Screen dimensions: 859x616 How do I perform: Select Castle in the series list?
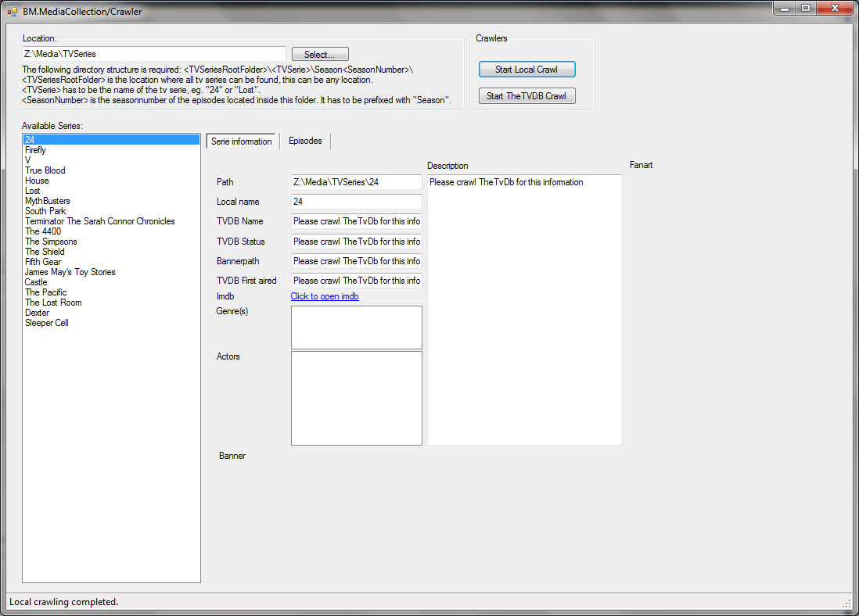click(111, 282)
